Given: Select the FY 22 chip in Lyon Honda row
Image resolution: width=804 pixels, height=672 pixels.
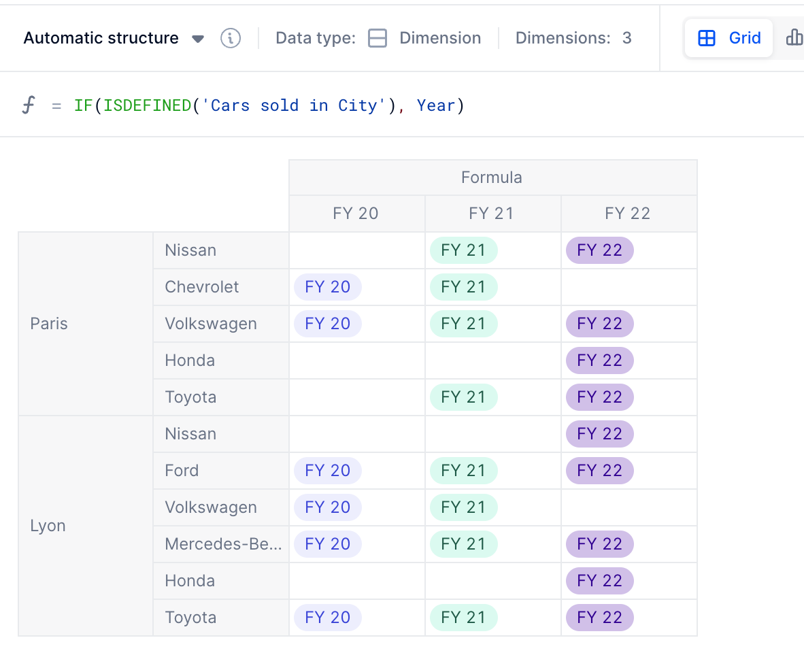Looking at the screenshot, I should coord(599,581).
